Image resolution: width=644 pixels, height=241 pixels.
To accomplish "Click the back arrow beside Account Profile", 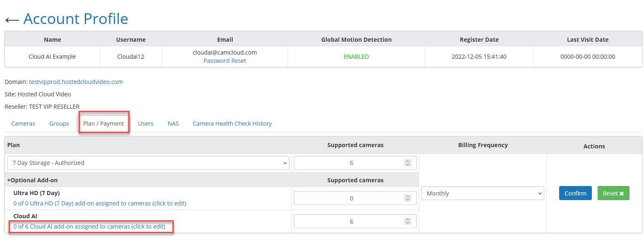I will 12,20.
